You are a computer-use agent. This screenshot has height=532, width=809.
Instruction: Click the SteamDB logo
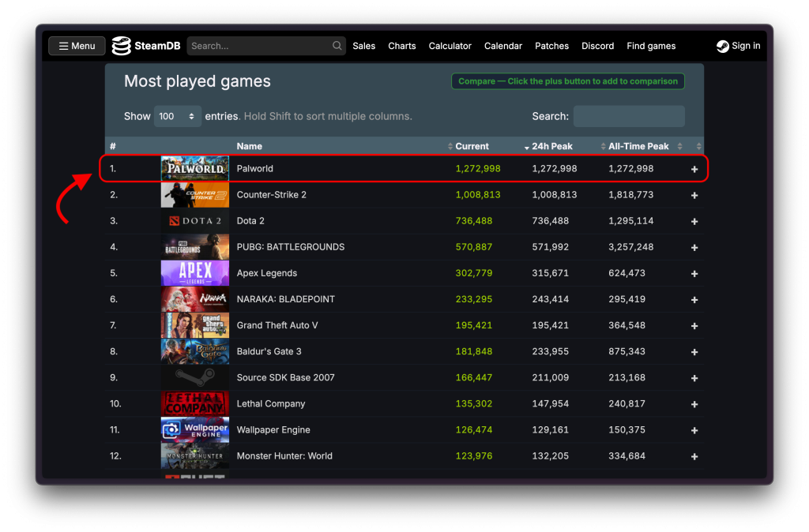point(146,46)
